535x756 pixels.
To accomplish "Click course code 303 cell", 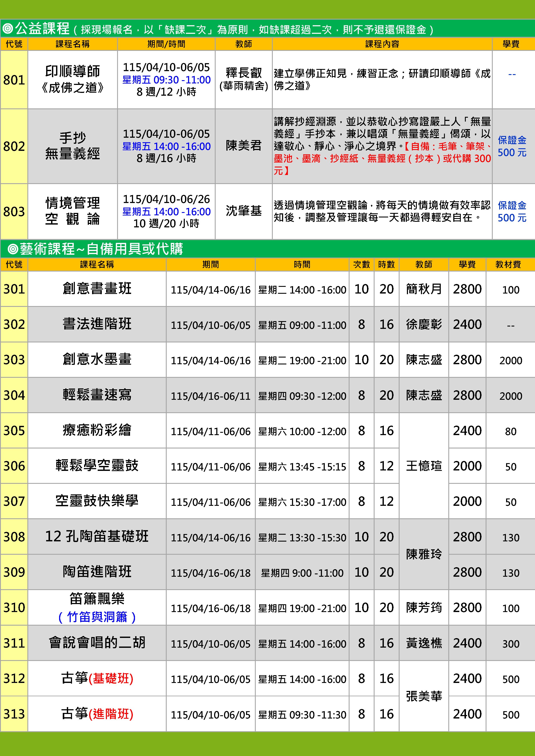I will click(14, 359).
